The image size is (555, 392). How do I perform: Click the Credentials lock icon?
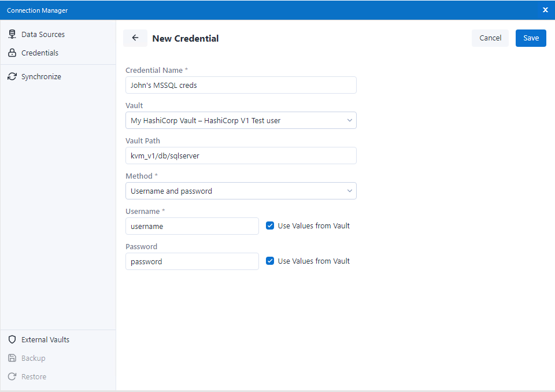[12, 53]
